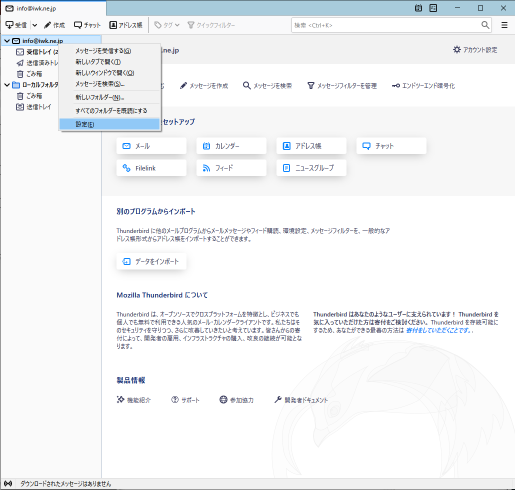This screenshot has height=490, width=515.
Task: Open the dropdown arrow next to 受信
Action: coord(34,25)
